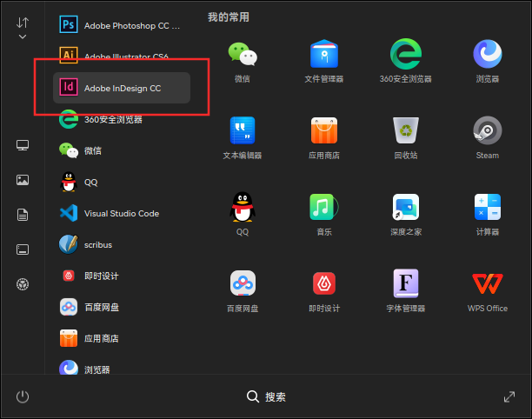The image size is (532, 419).
Task: Launch scribus from the app list
Action: [122, 244]
